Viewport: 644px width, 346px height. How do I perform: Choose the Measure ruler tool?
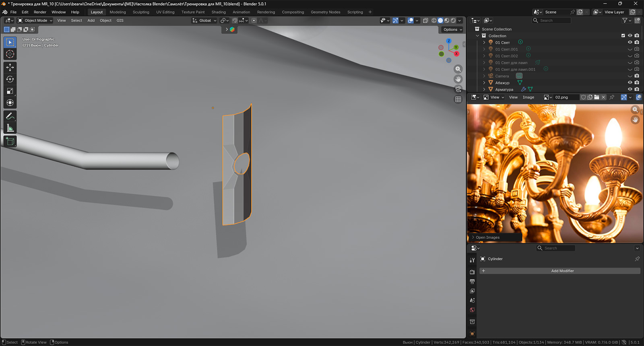10,128
